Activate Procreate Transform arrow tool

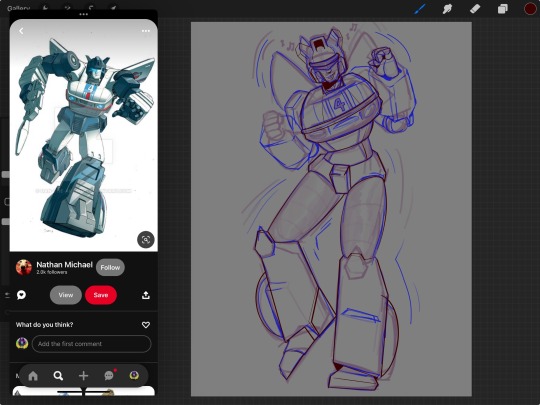(x=114, y=8)
